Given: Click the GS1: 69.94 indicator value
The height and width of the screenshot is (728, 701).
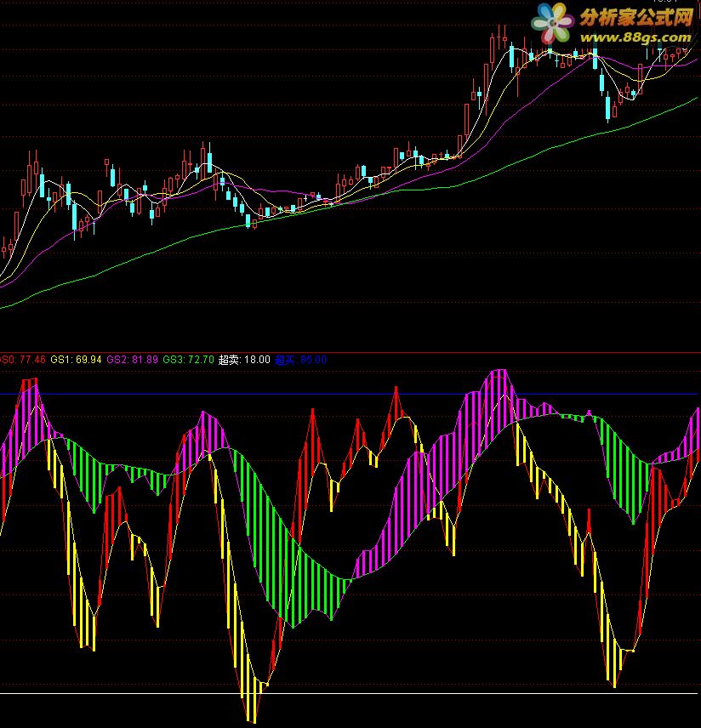Looking at the screenshot, I should pos(76,360).
